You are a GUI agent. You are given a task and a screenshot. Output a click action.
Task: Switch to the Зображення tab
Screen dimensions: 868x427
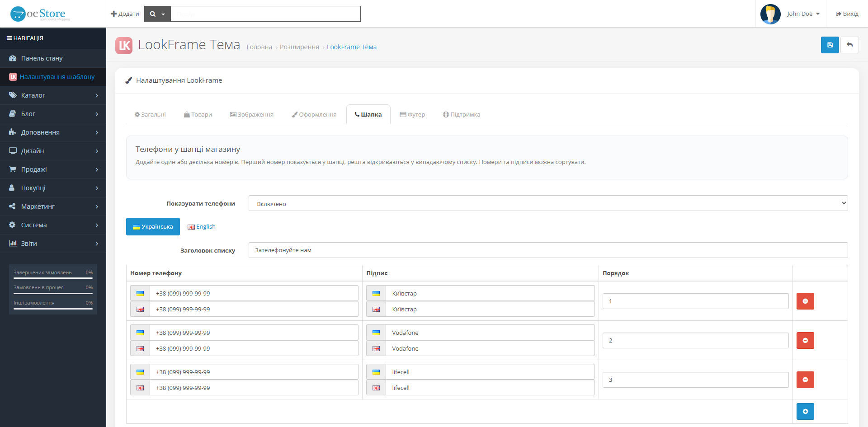pyautogui.click(x=252, y=115)
